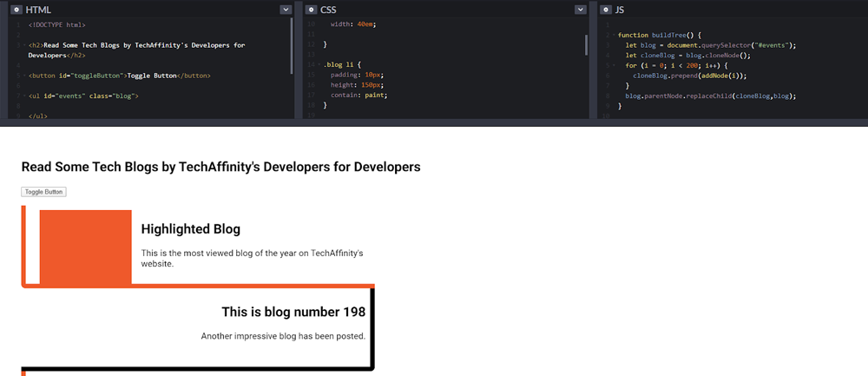Click the Highlighted Blog heading
This screenshot has height=376, width=868.
tap(190, 229)
